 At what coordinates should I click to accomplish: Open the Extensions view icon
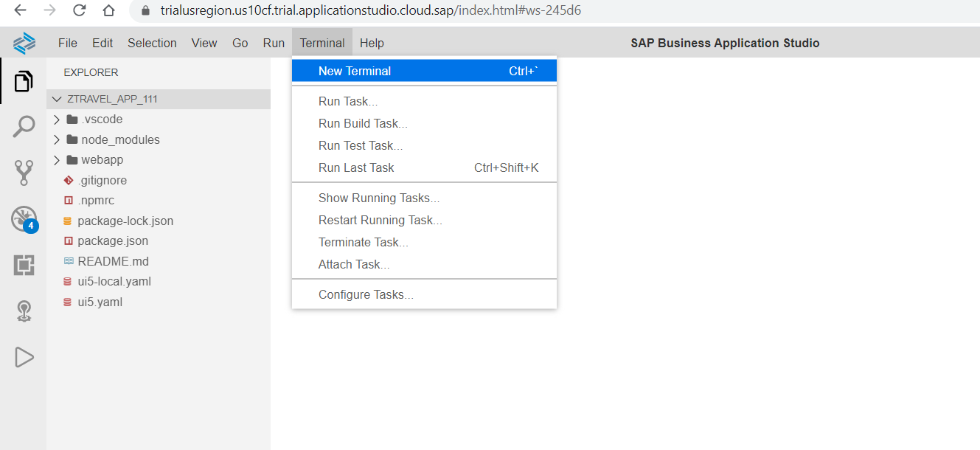[x=23, y=264]
